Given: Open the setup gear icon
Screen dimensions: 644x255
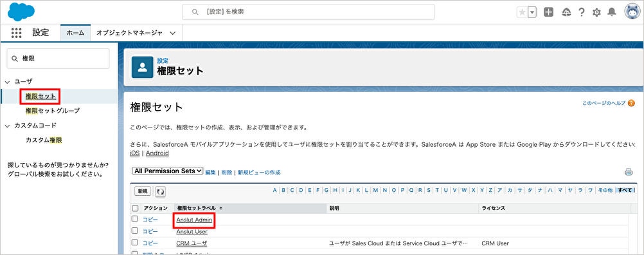Looking at the screenshot, I should [x=596, y=12].
